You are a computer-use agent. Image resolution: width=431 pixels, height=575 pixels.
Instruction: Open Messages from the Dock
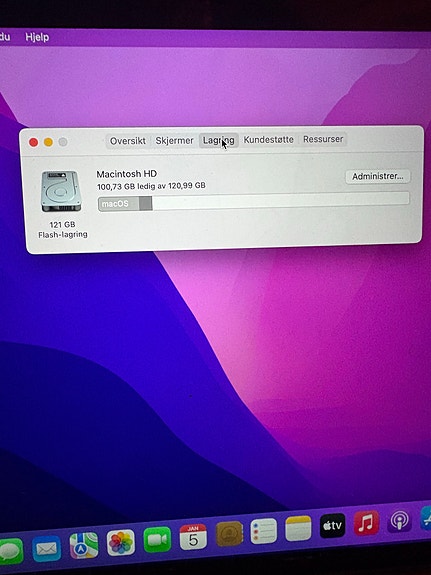(x=11, y=552)
